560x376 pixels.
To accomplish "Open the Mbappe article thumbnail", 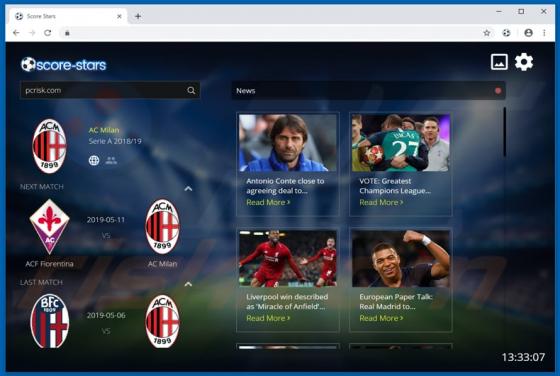I will (401, 259).
